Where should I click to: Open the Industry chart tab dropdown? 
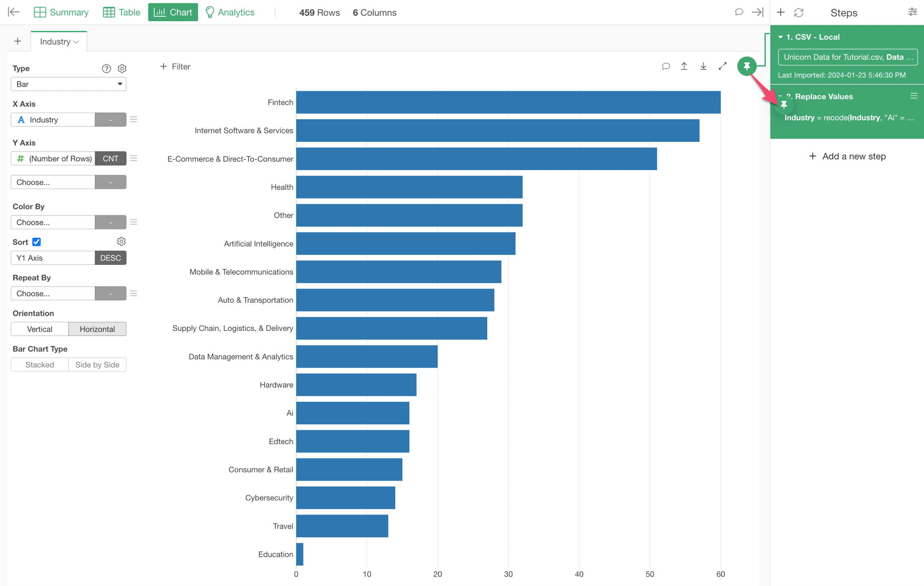click(76, 42)
